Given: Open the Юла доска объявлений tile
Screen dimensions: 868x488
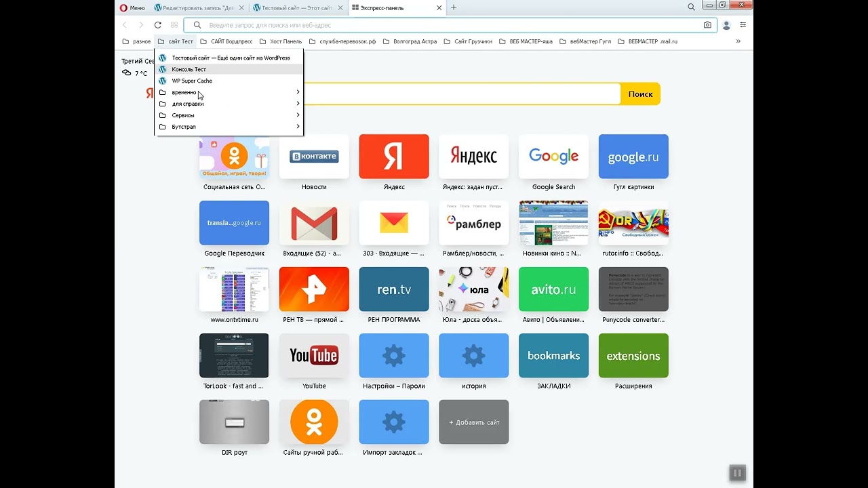Looking at the screenshot, I should click(x=474, y=289).
